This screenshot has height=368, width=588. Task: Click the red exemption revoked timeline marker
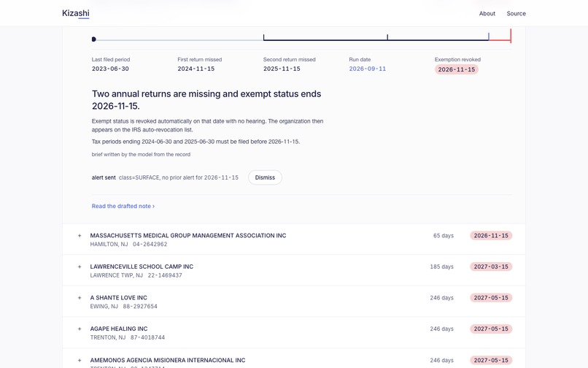pos(511,36)
